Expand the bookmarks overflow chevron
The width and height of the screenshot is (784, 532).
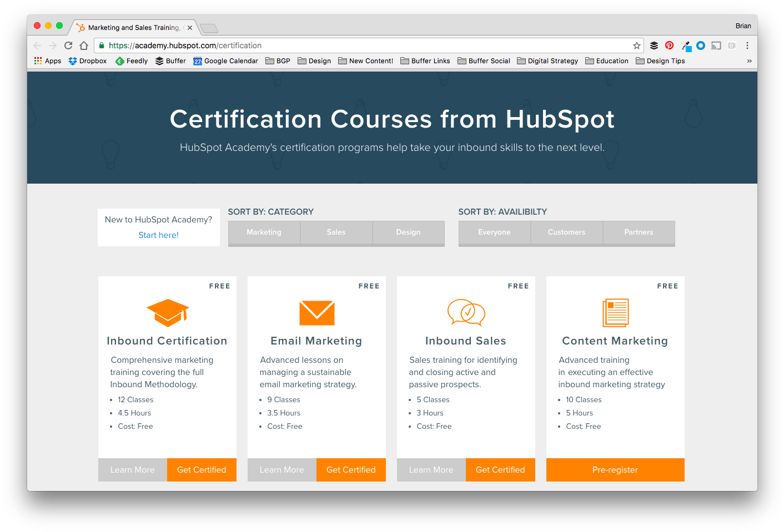coord(750,60)
